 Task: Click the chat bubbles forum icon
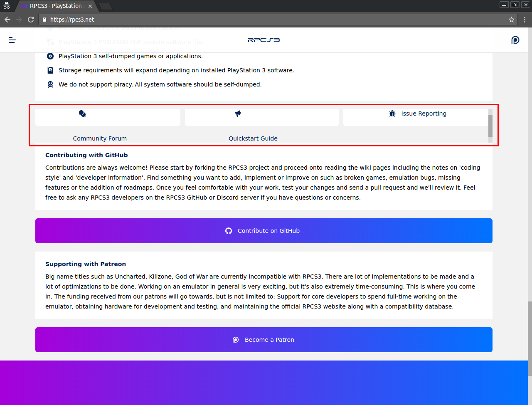pos(82,114)
